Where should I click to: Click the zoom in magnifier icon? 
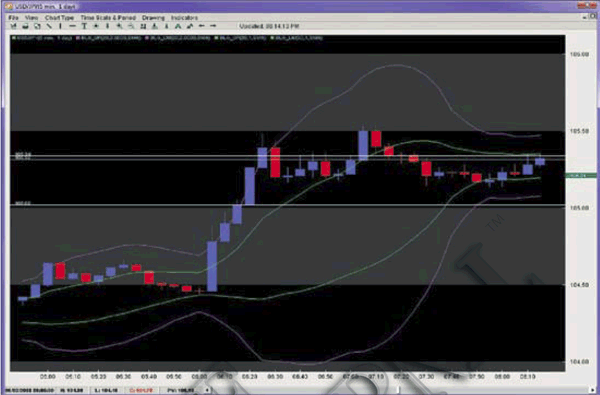point(119,26)
